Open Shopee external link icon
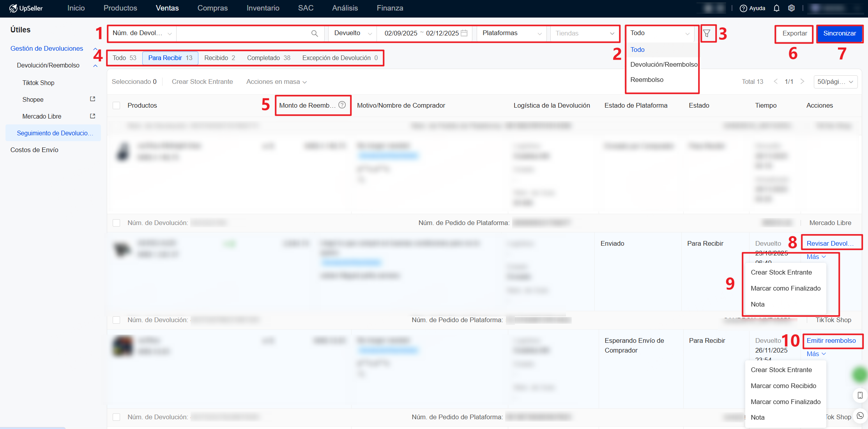The image size is (868, 429). (93, 99)
